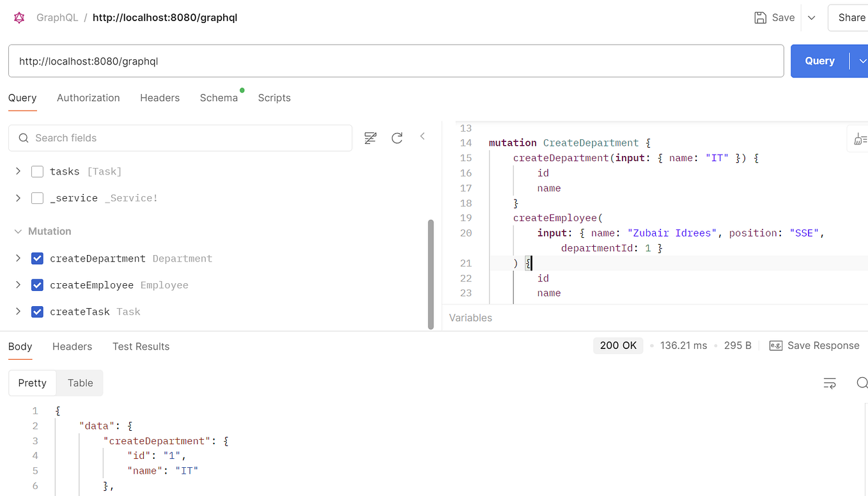Image resolution: width=868 pixels, height=496 pixels.
Task: Click the Query button to run the request
Action: (819, 61)
